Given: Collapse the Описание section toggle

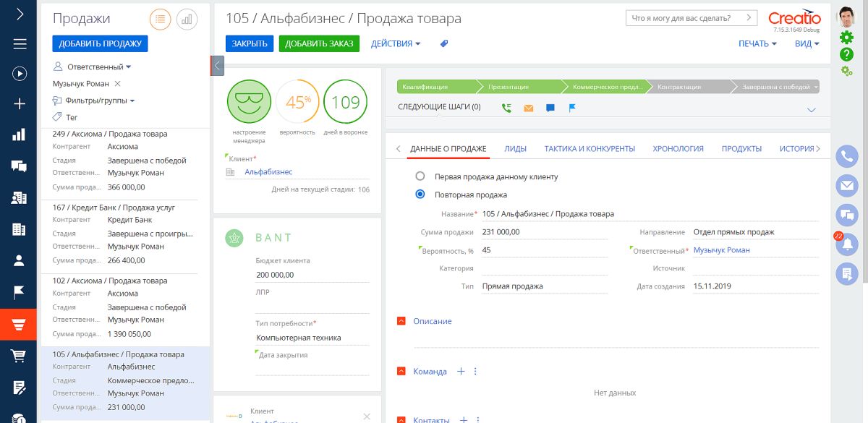Looking at the screenshot, I should [401, 321].
